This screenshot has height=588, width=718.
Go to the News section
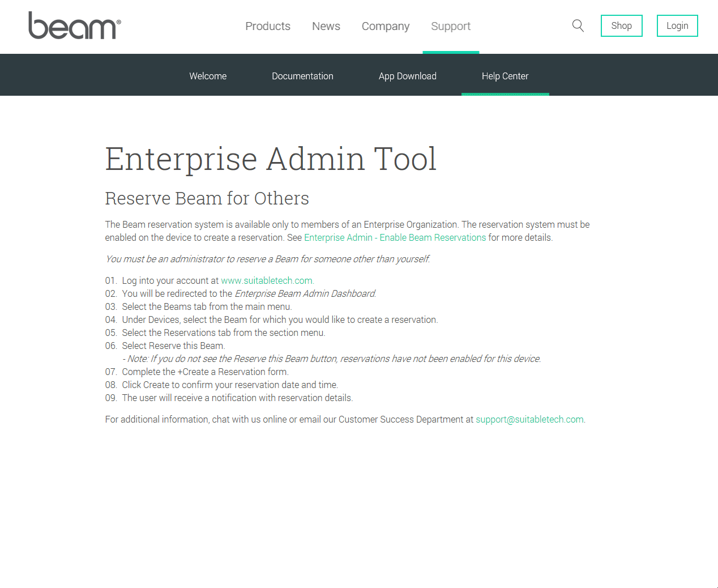tap(326, 26)
